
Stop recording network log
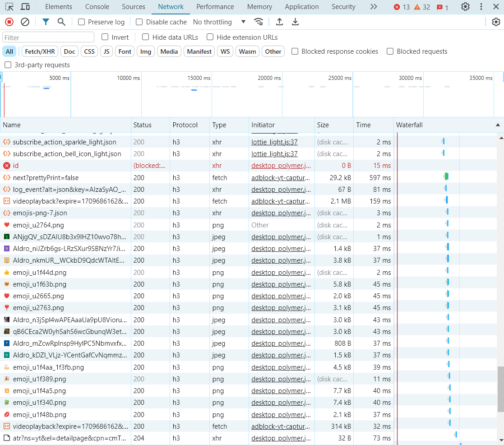(9, 22)
